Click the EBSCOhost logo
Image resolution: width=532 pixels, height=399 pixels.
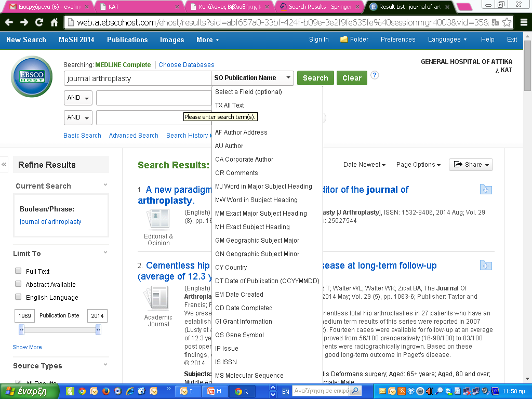32,76
